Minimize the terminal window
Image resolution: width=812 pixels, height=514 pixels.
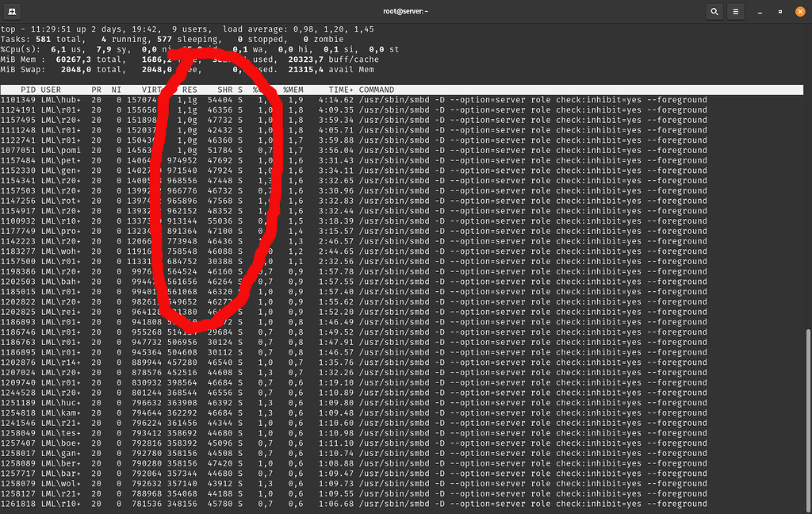[759, 11]
